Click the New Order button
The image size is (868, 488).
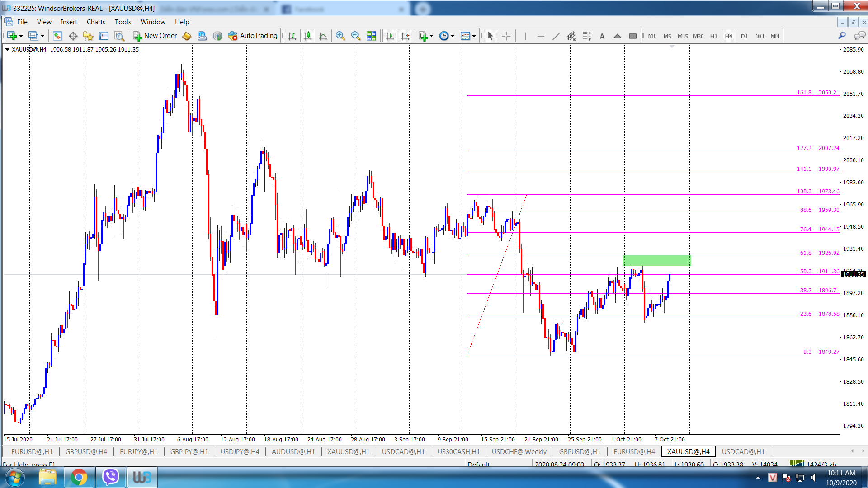click(x=155, y=36)
